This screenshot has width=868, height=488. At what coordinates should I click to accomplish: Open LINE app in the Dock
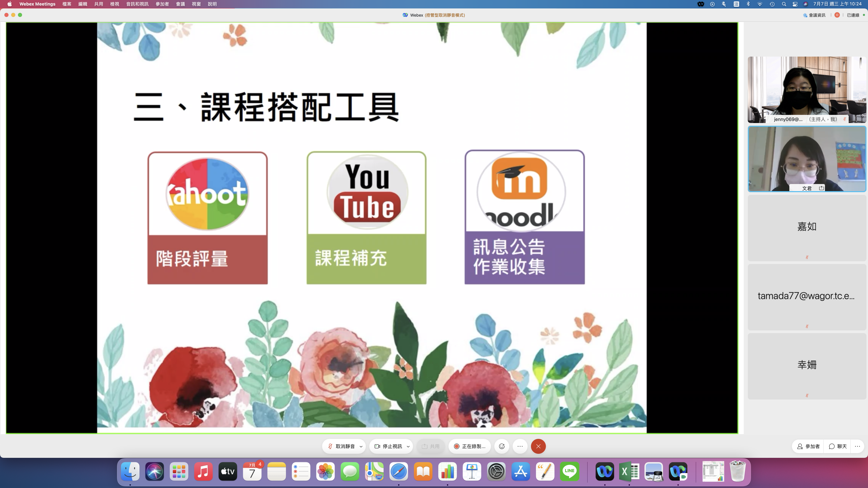click(x=570, y=471)
